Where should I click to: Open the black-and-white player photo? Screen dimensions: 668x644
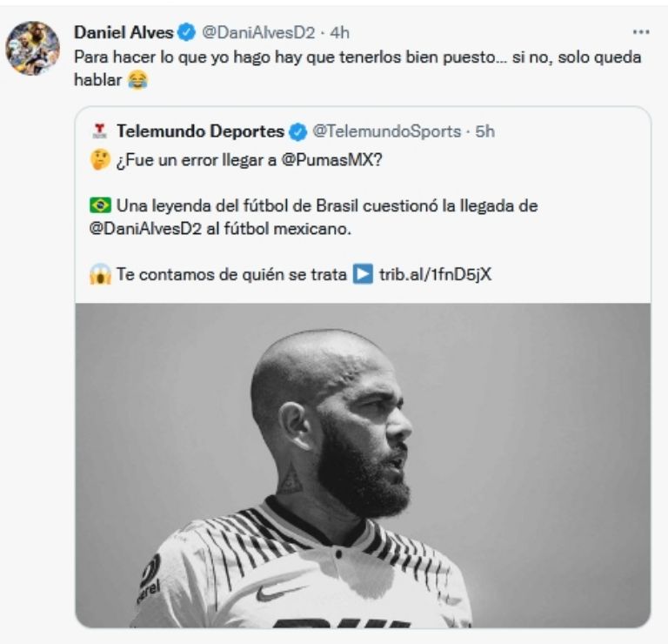click(362, 465)
